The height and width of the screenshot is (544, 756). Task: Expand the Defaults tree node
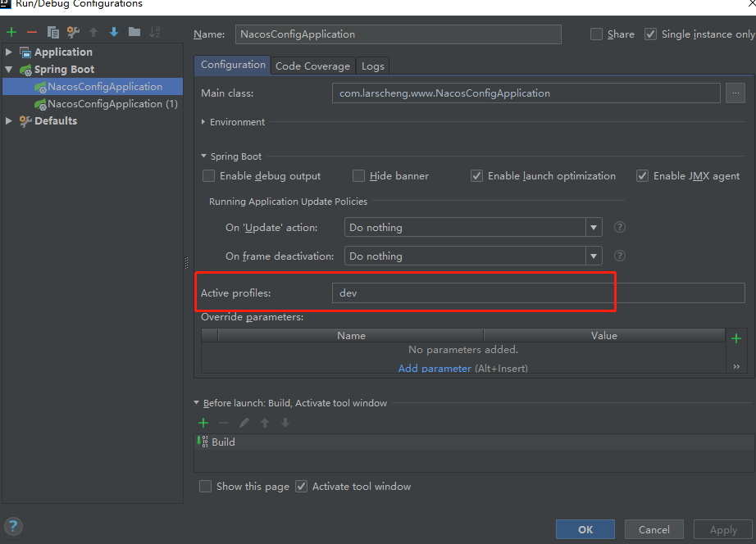[9, 120]
